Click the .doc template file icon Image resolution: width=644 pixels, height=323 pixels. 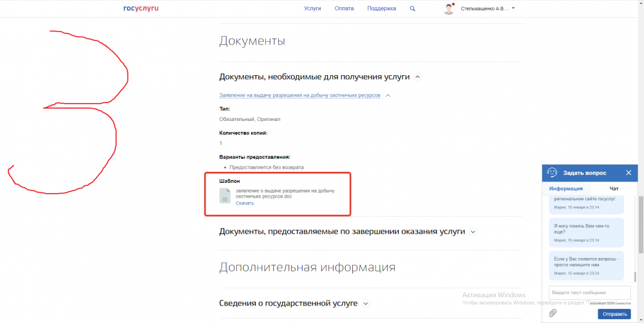225,196
